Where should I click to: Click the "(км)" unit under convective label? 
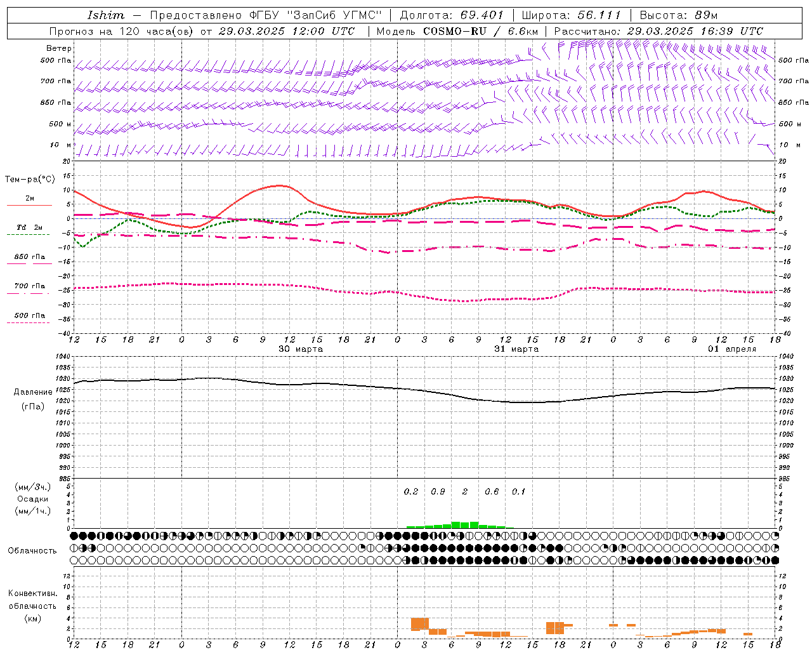pos(32,618)
